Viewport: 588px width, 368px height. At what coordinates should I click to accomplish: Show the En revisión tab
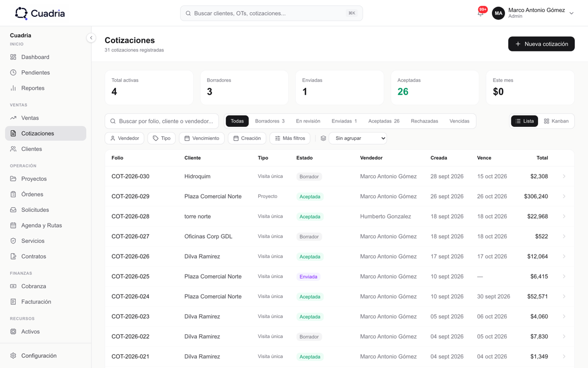[x=308, y=121]
